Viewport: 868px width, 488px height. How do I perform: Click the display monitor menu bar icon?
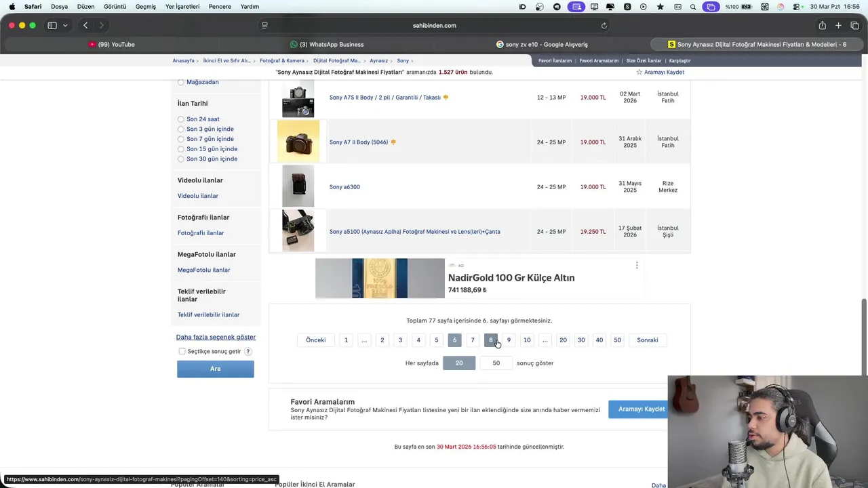(x=595, y=7)
